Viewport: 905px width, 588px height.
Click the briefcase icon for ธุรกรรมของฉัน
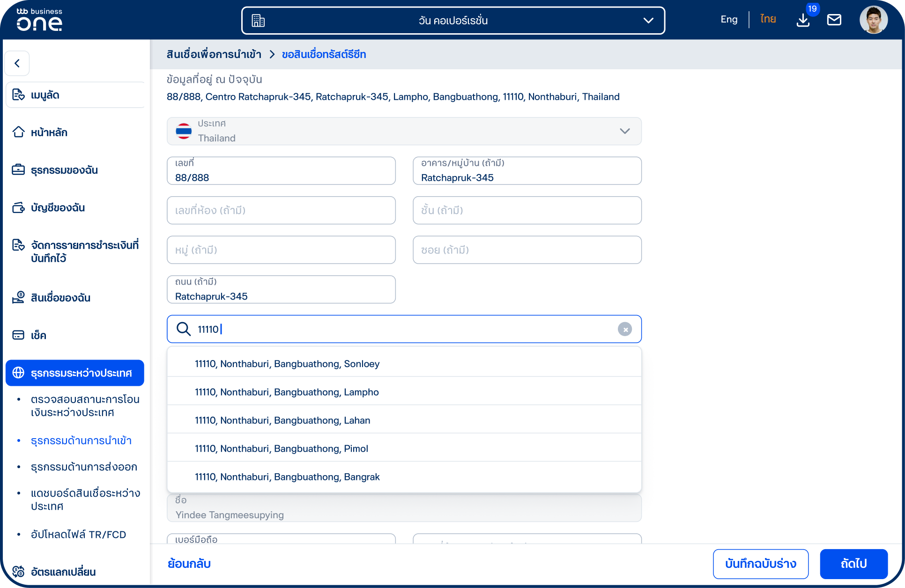point(18,169)
